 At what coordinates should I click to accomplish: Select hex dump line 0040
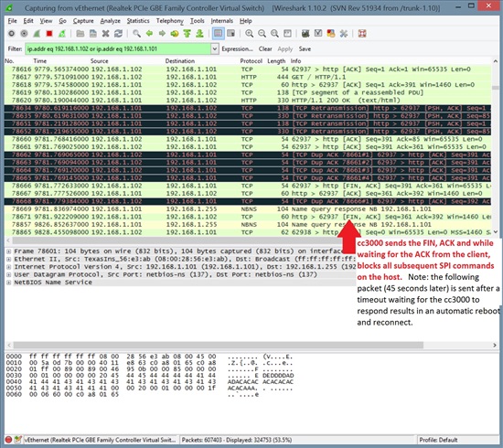pyautogui.click(x=149, y=382)
